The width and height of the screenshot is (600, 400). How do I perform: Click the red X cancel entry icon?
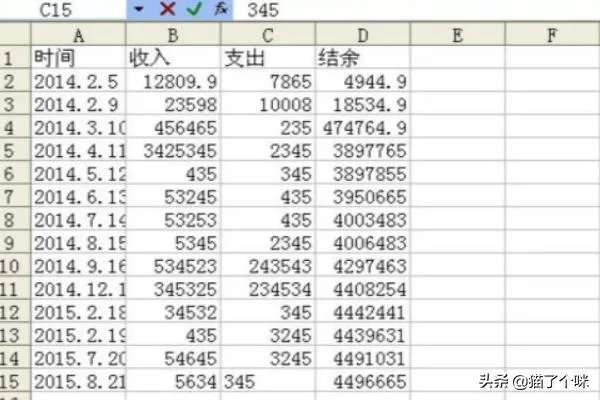click(x=167, y=10)
